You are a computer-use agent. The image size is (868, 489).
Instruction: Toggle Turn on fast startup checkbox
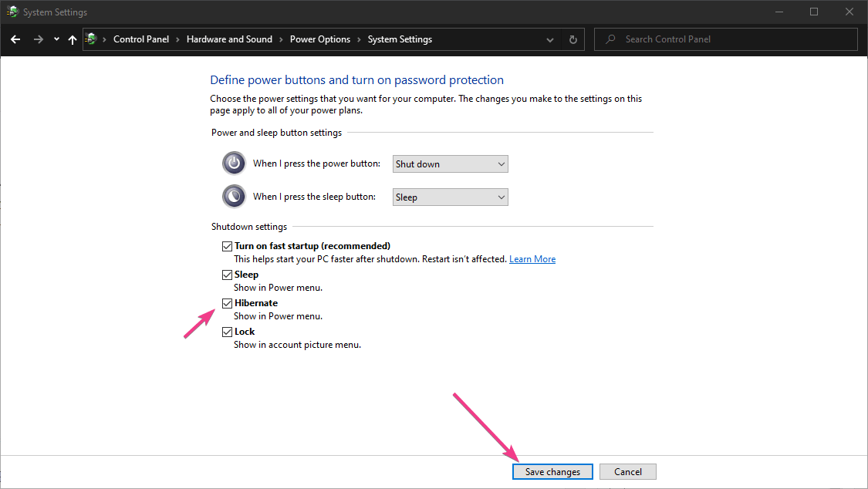tap(227, 246)
